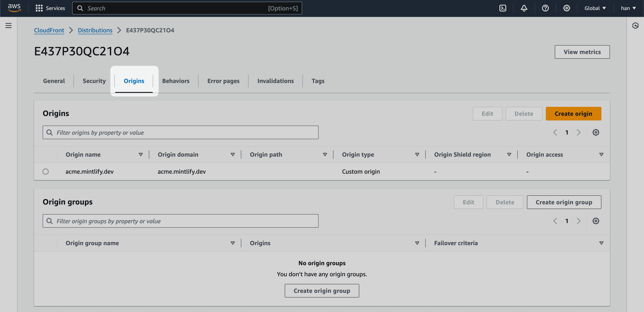Go to next page of Origin groups

(x=578, y=221)
